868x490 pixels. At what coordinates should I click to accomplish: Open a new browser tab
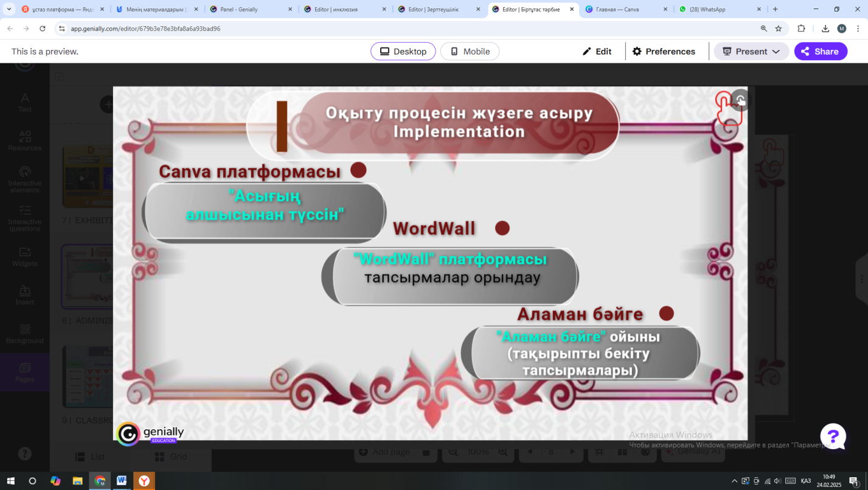point(776,9)
